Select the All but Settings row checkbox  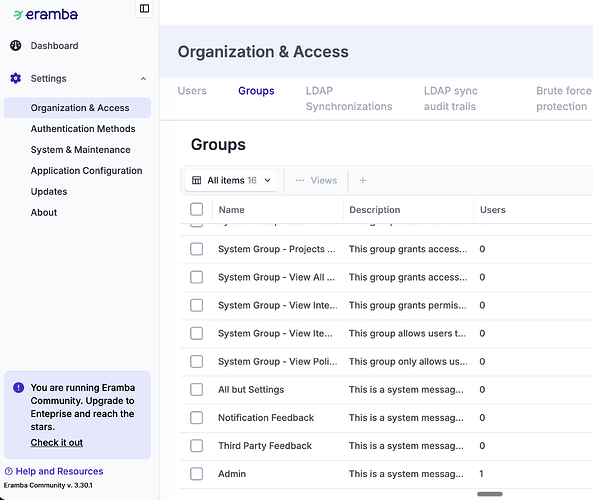[x=197, y=389]
